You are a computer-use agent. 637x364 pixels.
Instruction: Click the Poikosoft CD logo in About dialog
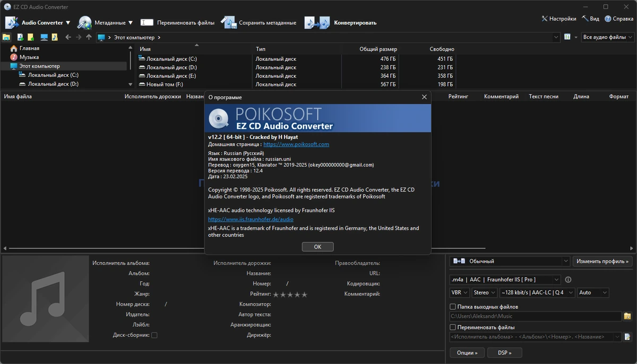[219, 118]
